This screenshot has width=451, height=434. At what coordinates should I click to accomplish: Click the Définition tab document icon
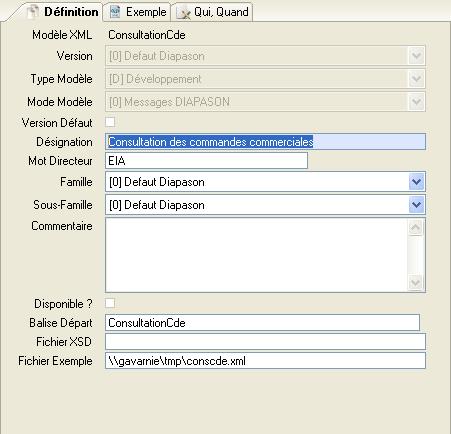(33, 12)
